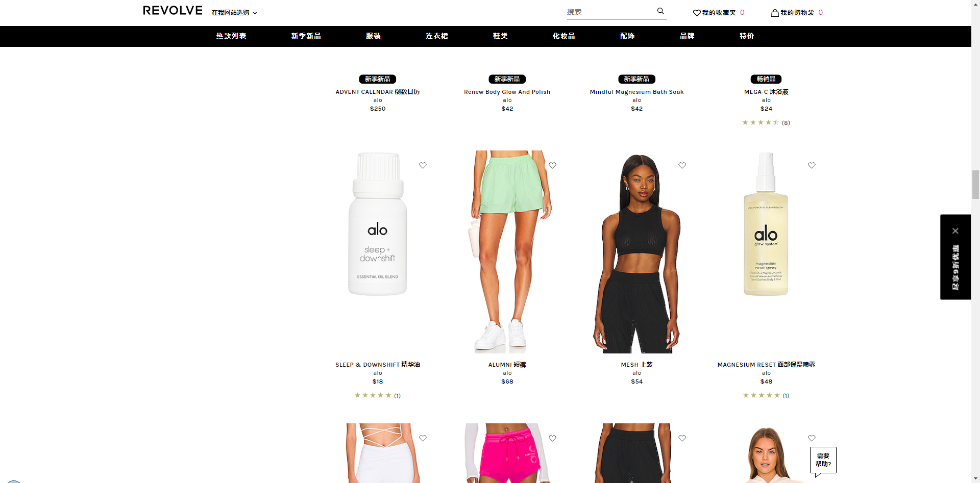Favorite the white strappy top product
The width and height of the screenshot is (980, 483).
point(423,438)
